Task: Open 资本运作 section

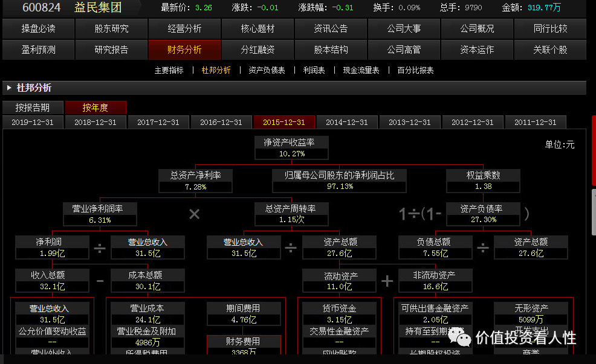Action: click(x=477, y=49)
